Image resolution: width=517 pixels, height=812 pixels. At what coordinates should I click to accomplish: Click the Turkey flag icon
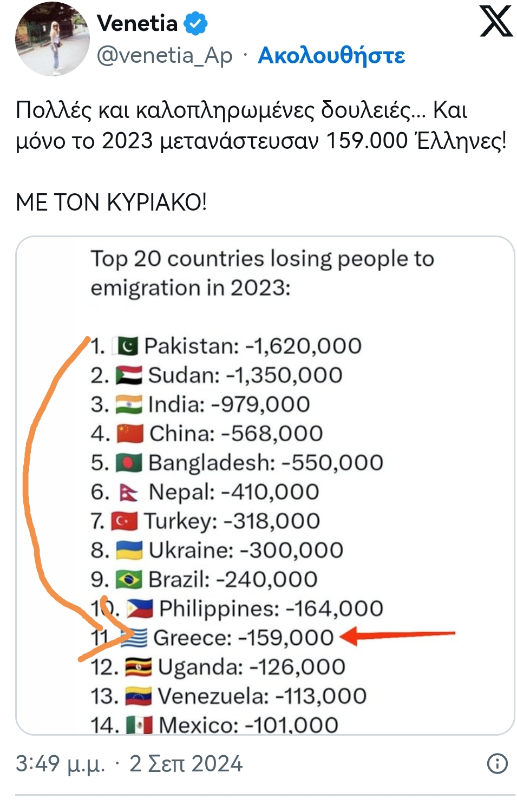125,521
